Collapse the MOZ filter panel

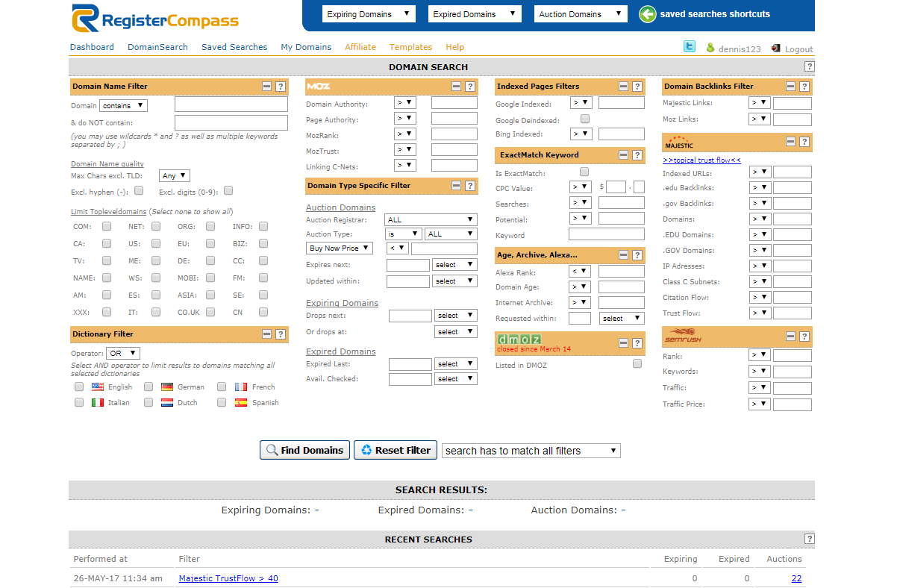[457, 87]
